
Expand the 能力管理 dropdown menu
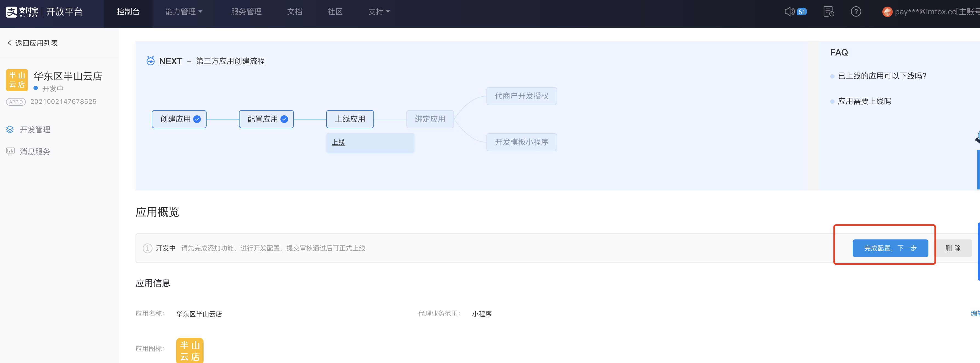184,12
